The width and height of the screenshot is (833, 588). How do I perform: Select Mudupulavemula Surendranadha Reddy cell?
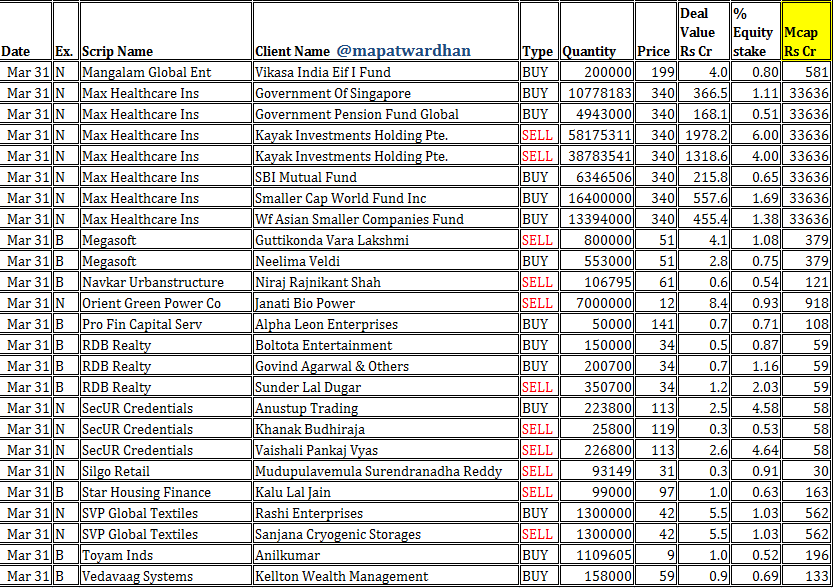click(386, 471)
